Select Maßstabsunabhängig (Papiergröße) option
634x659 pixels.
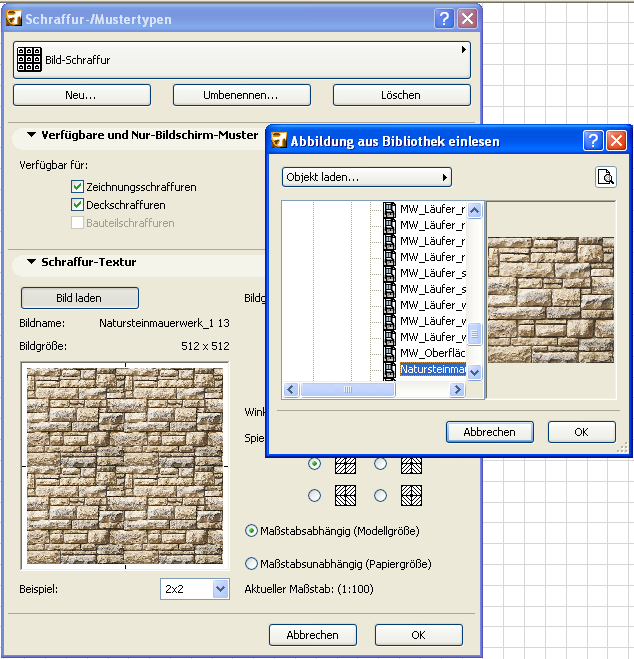pyautogui.click(x=251, y=564)
